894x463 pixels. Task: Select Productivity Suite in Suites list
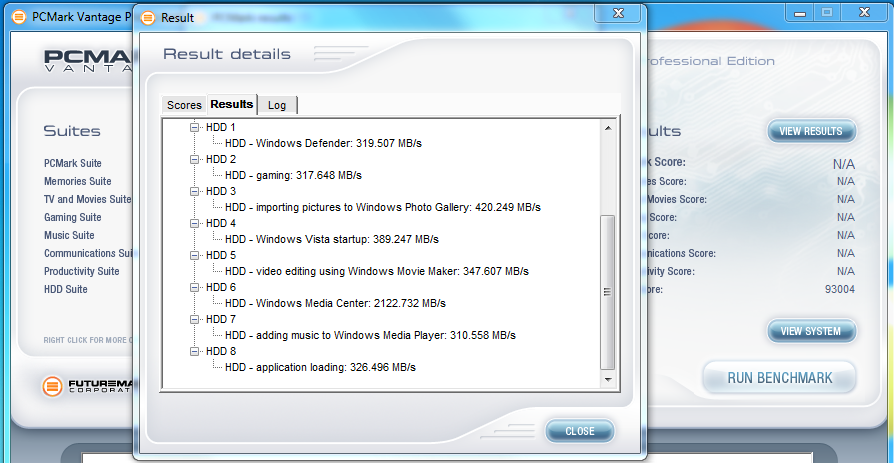[82, 271]
